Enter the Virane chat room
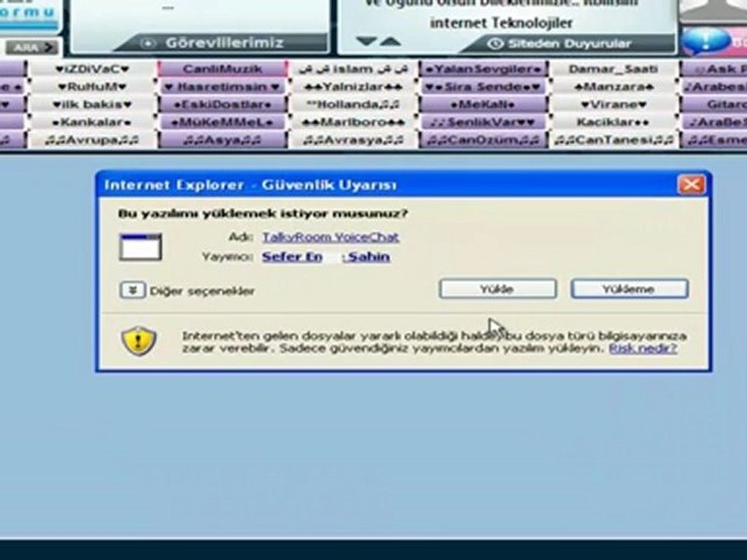Image resolution: width=747 pixels, height=560 pixels. coord(614,104)
